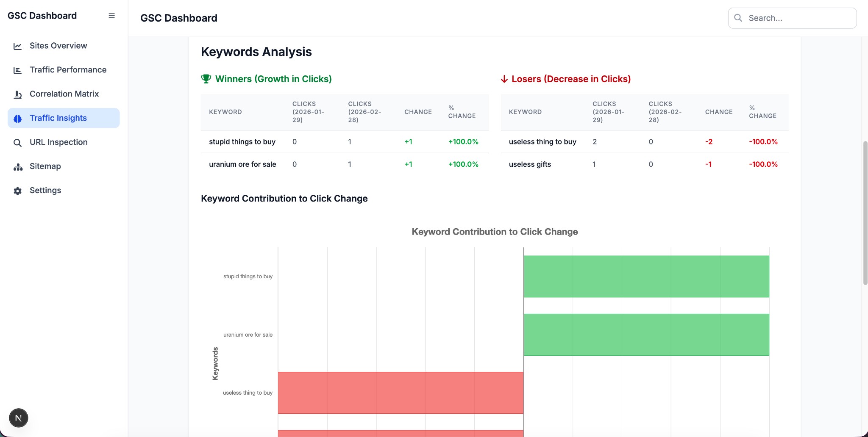Click -100.0% in useless gifts row
868x437 pixels.
pyautogui.click(x=763, y=164)
